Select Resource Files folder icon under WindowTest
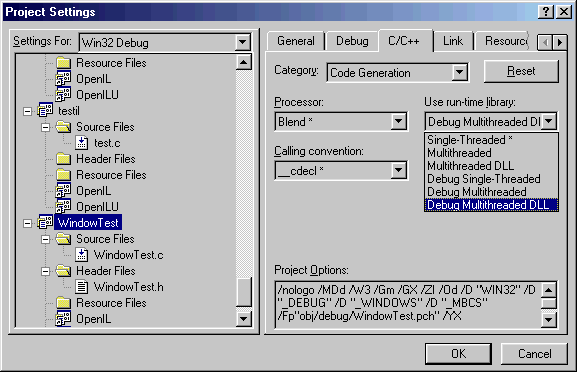This screenshot has height=372, width=577. click(63, 303)
